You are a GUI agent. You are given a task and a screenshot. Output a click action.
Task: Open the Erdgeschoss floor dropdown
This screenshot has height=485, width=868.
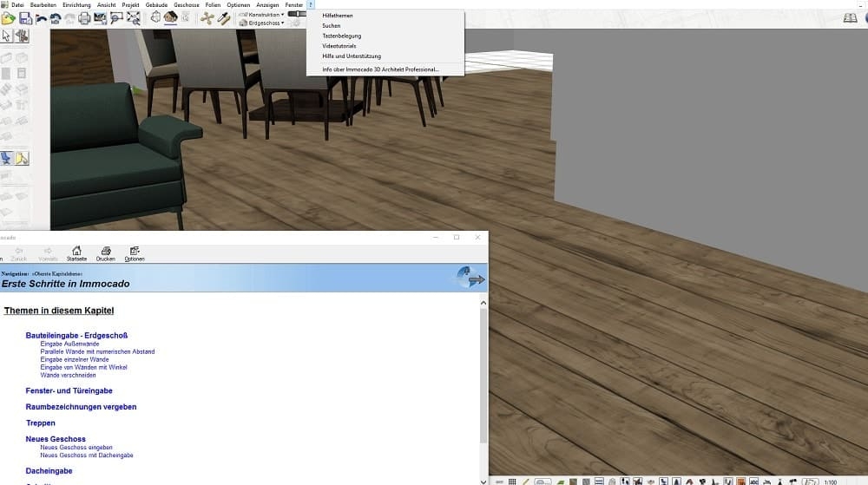pos(261,23)
